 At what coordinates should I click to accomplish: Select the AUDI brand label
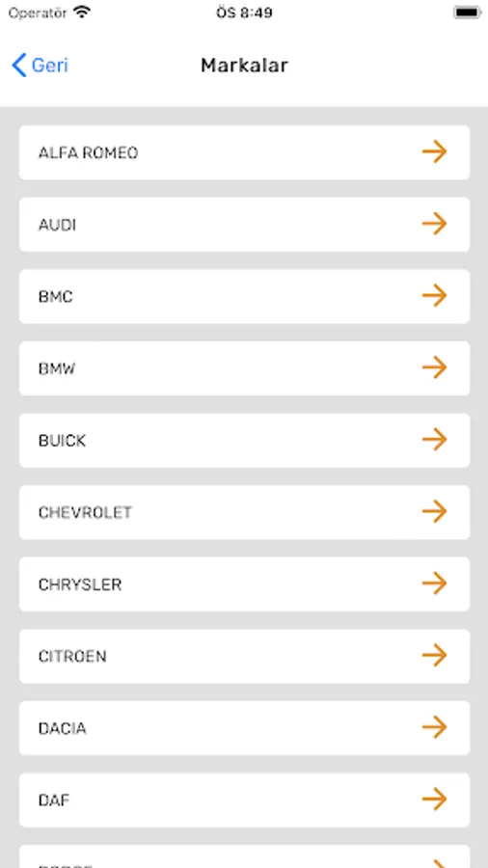pyautogui.click(x=57, y=226)
